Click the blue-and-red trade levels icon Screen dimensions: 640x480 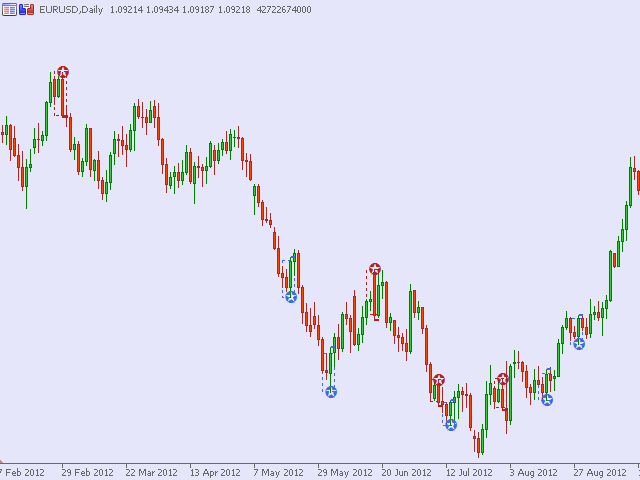27,9
